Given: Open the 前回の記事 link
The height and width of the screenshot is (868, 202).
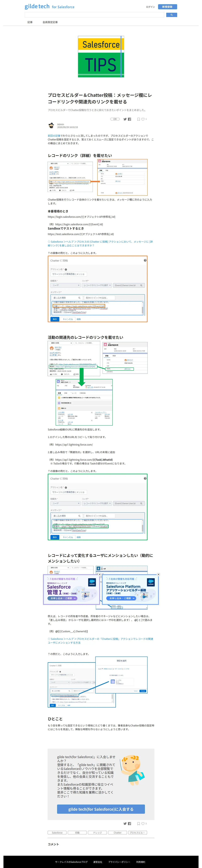Looking at the screenshot, I should point(54,135).
